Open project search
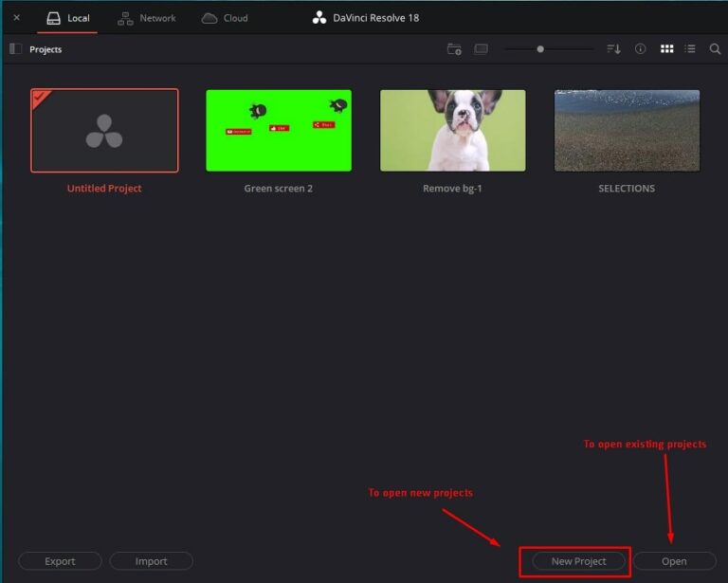728x583 pixels. 715,48
